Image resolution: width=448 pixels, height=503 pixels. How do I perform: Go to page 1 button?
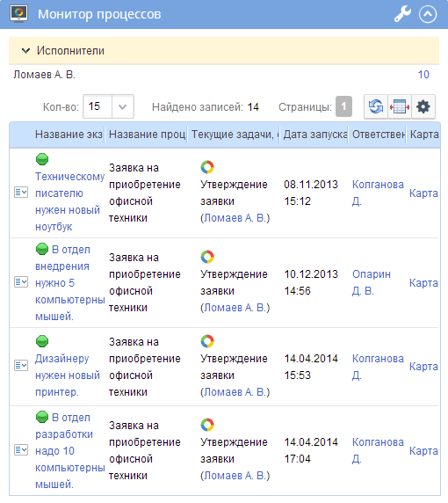point(343,106)
